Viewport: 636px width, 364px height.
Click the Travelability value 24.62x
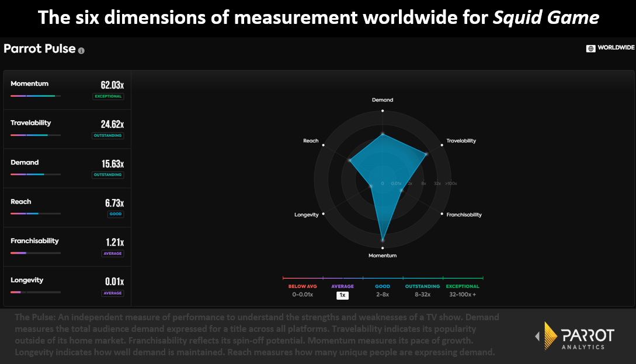112,124
